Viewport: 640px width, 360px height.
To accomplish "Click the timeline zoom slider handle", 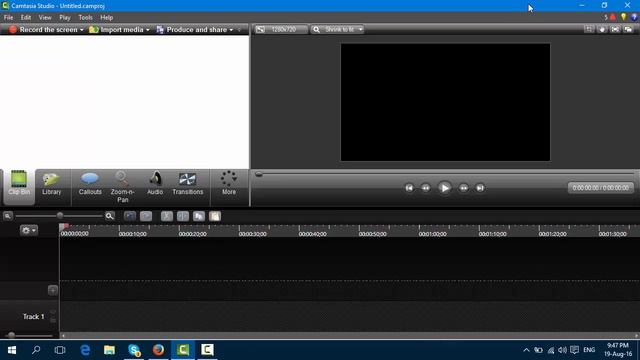I will tap(60, 216).
